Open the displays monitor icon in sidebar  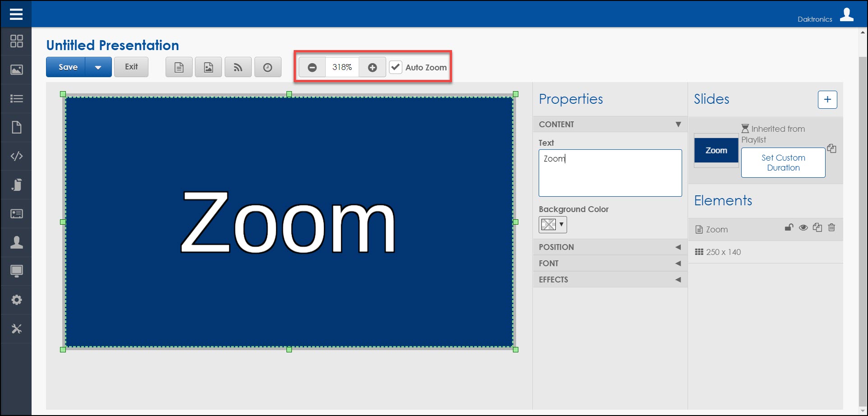pos(17,271)
